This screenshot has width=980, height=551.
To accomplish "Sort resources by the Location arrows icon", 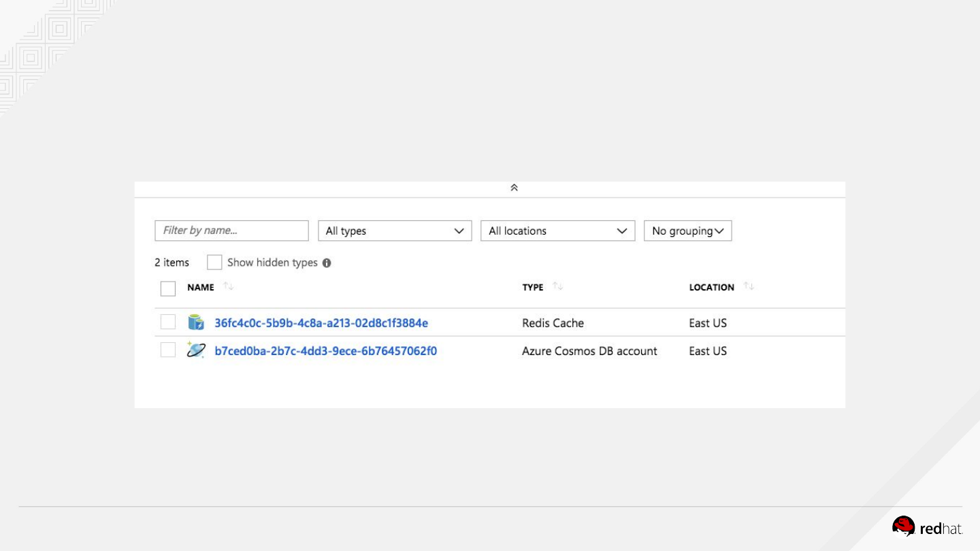I will (749, 287).
